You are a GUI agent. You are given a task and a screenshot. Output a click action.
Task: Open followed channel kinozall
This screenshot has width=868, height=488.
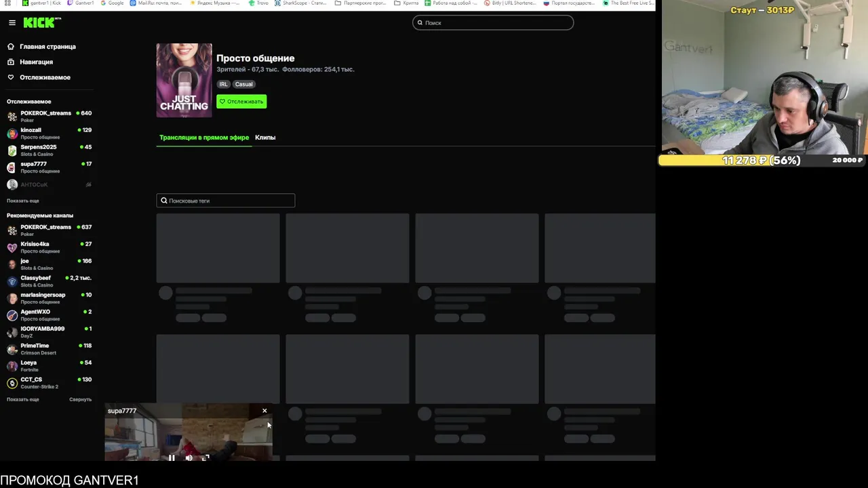49,134
